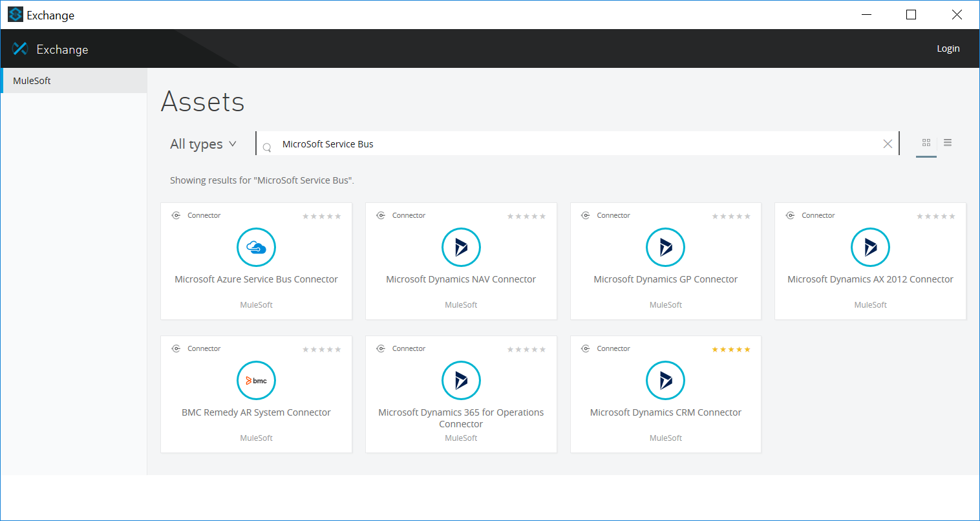Click the Login link

(x=948, y=48)
